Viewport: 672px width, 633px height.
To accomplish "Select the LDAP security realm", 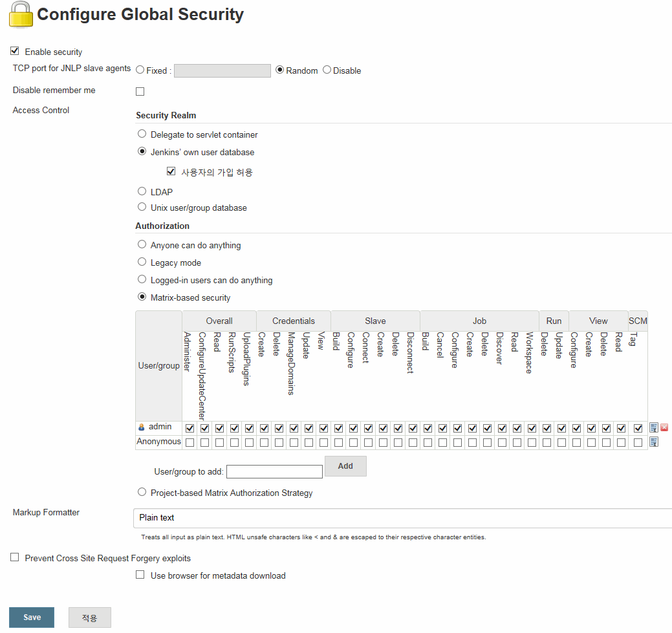I will [x=142, y=191].
